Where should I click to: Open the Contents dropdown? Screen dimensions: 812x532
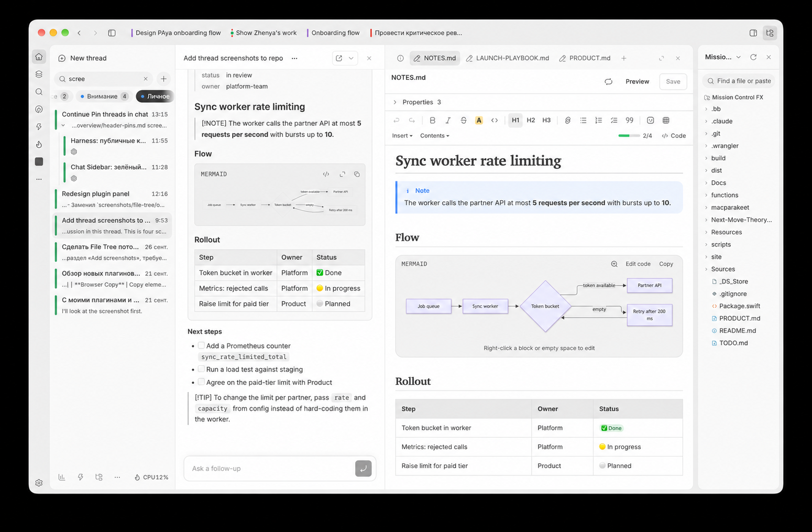click(435, 136)
